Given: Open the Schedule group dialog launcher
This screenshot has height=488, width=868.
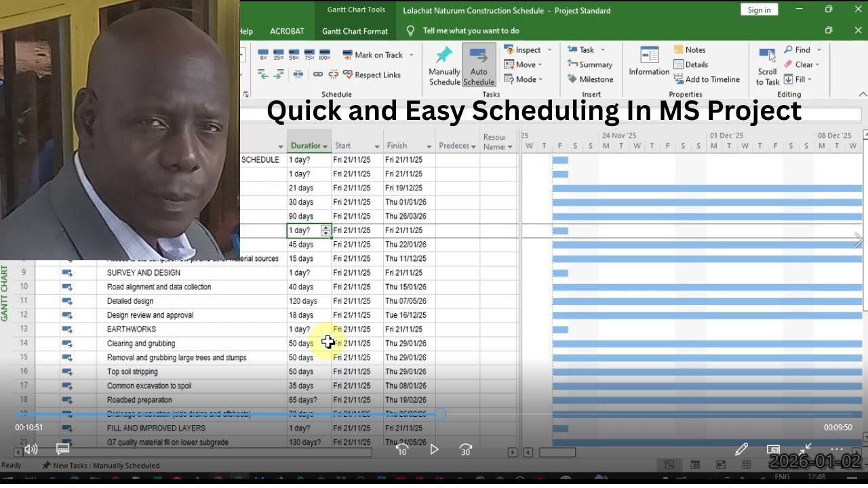Looking at the screenshot, I should [245, 94].
